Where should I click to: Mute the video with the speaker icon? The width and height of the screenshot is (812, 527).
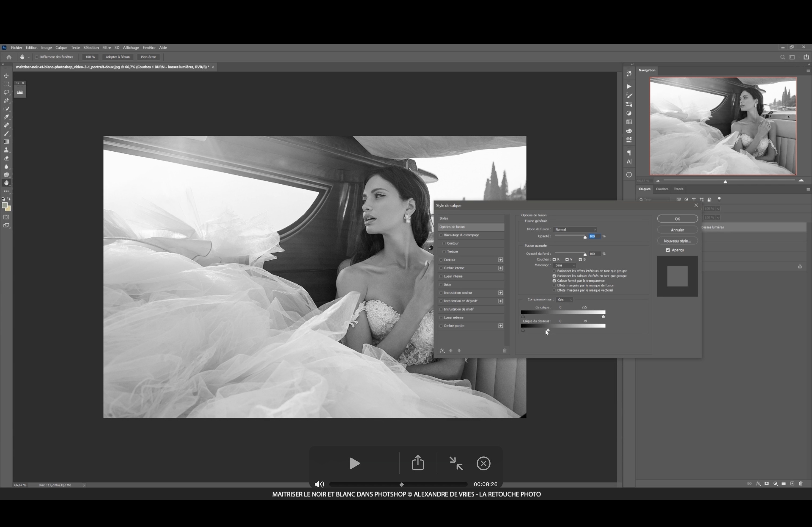click(x=319, y=484)
